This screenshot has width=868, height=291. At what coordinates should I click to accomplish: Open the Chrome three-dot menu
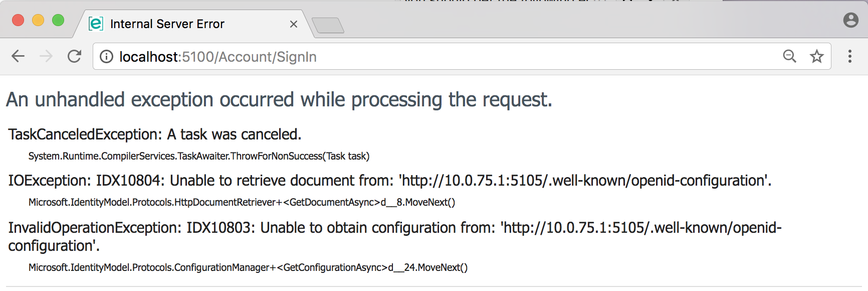pos(849,56)
